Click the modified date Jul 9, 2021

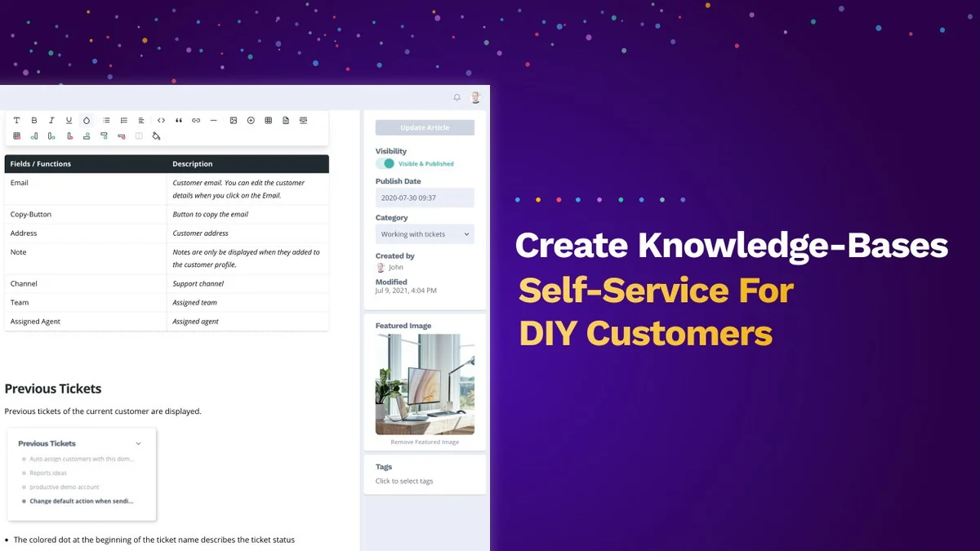tap(406, 291)
